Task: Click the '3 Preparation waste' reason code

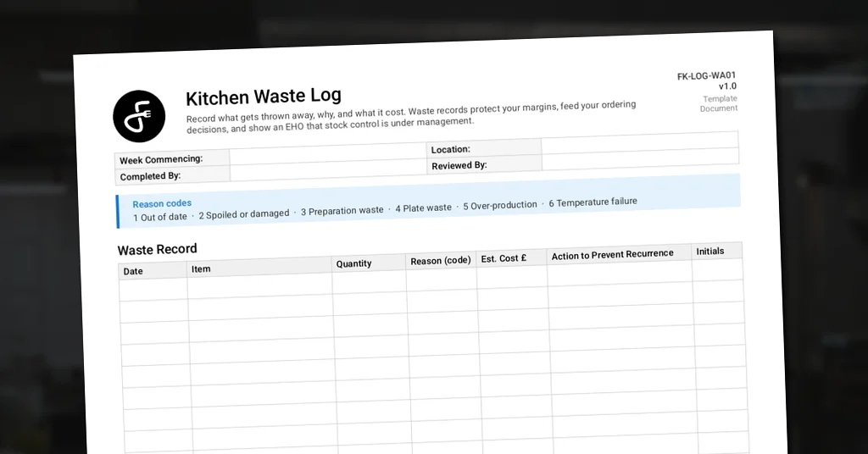Action: pos(342,211)
